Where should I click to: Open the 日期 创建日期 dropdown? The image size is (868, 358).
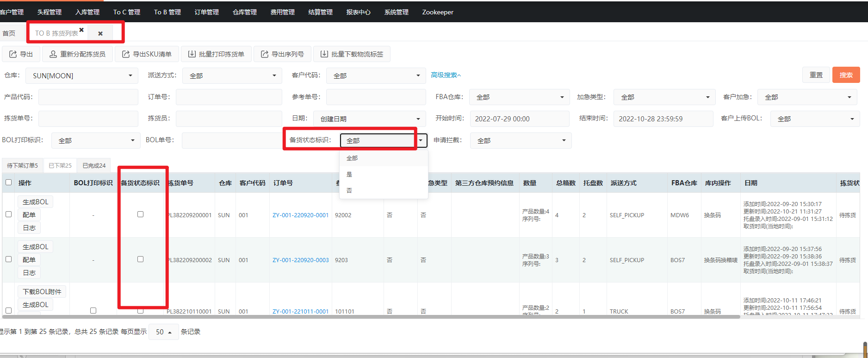[370, 119]
